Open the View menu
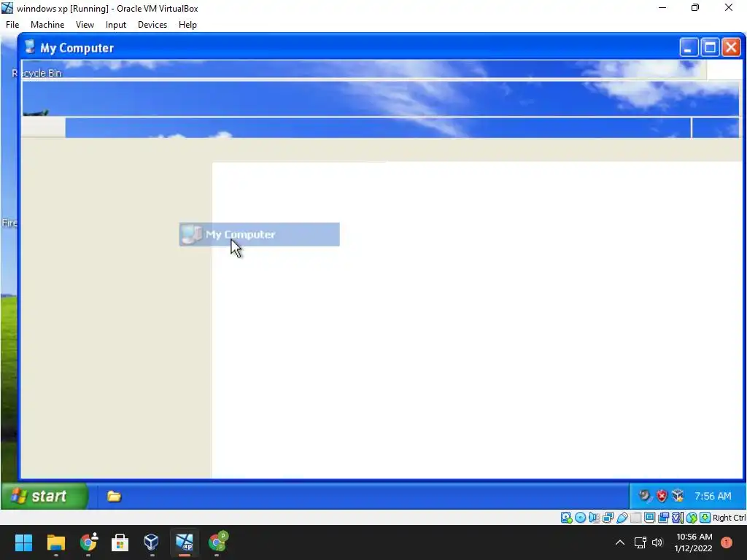Screen dimensions: 747x560 pos(85,25)
